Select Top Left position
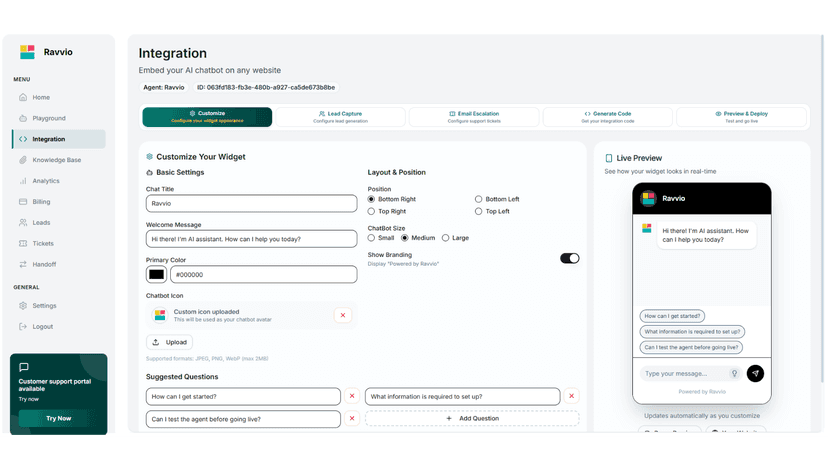 pyautogui.click(x=478, y=211)
